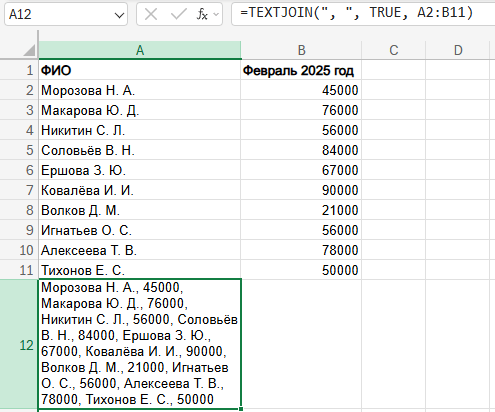Select column A header
Viewport: 495px width, 412px height.
click(140, 50)
